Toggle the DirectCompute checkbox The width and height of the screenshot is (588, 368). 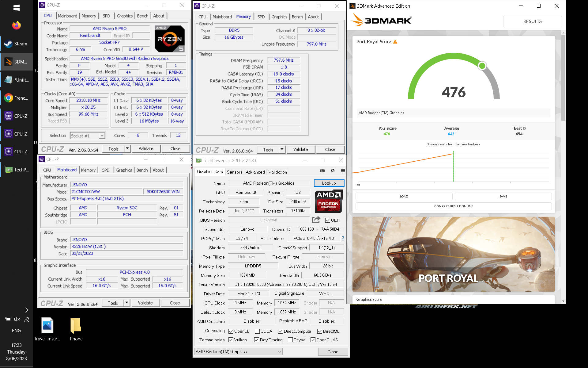point(281,331)
